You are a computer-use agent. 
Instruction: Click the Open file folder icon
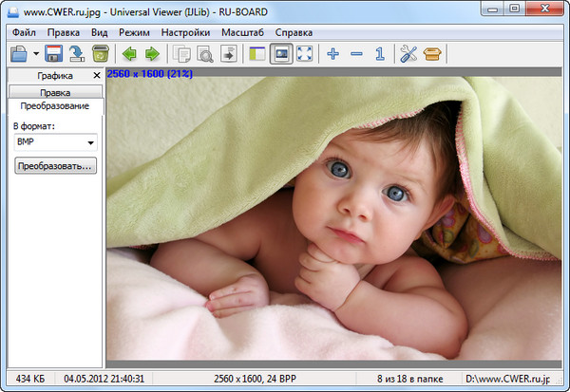[x=19, y=54]
